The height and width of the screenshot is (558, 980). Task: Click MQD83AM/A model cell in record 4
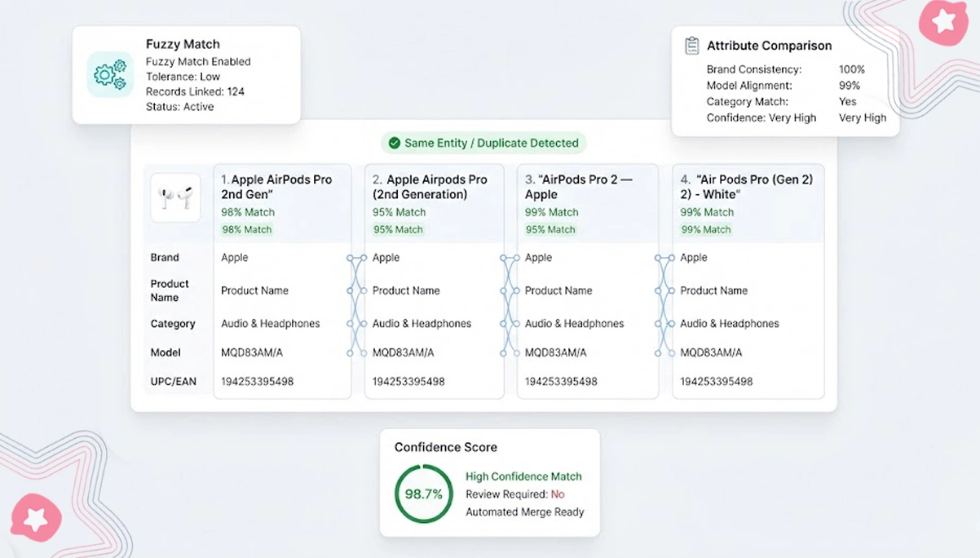(712, 352)
